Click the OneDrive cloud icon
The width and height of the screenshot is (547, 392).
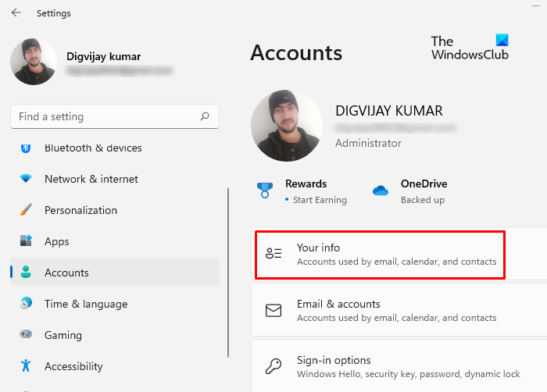[x=381, y=191]
